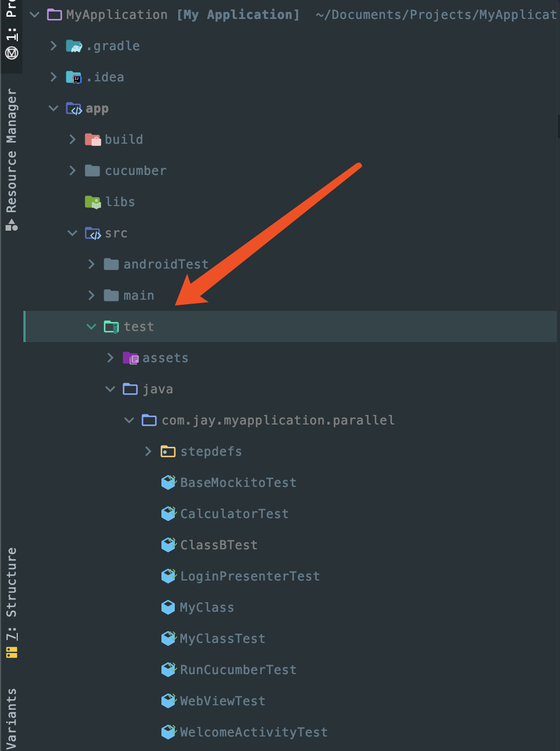Click the assets folder icon
The height and width of the screenshot is (751, 560).
point(130,358)
